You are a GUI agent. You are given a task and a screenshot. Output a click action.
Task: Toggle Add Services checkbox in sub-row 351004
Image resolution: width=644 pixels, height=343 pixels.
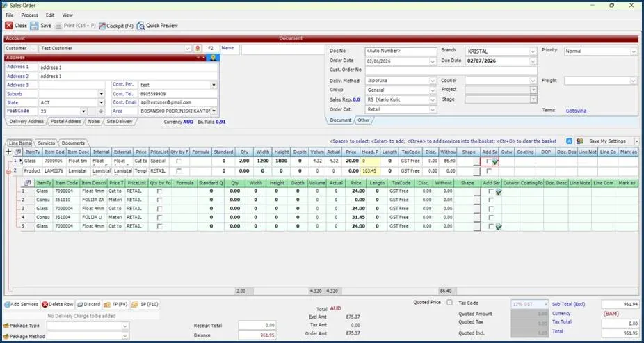[x=491, y=217]
